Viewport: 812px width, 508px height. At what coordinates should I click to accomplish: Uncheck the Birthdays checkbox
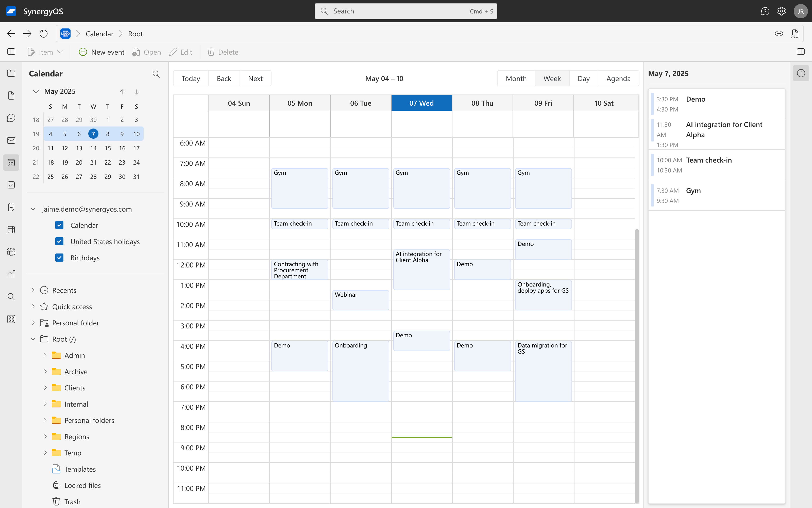[x=59, y=258]
